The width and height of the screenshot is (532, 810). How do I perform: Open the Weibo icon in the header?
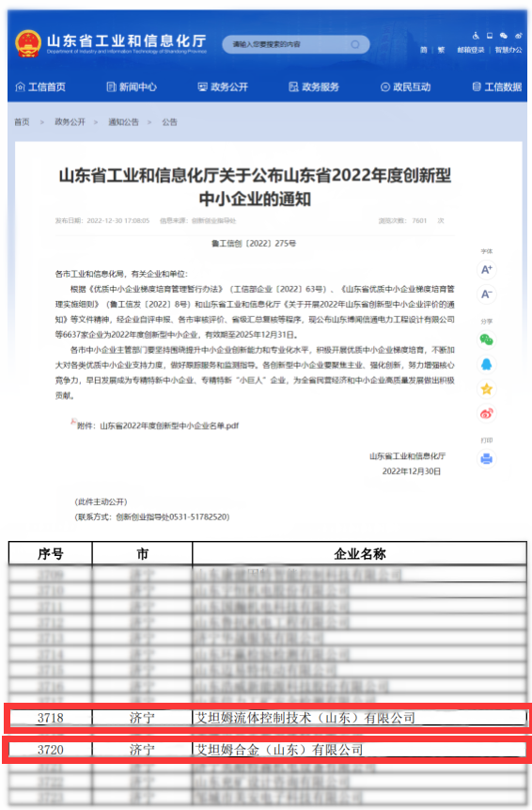coord(518,36)
